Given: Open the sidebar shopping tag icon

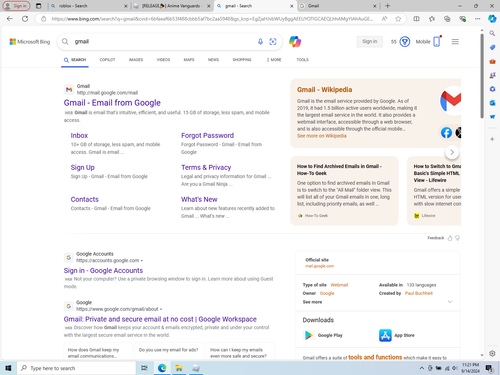Looking at the screenshot, I should coord(492,47).
